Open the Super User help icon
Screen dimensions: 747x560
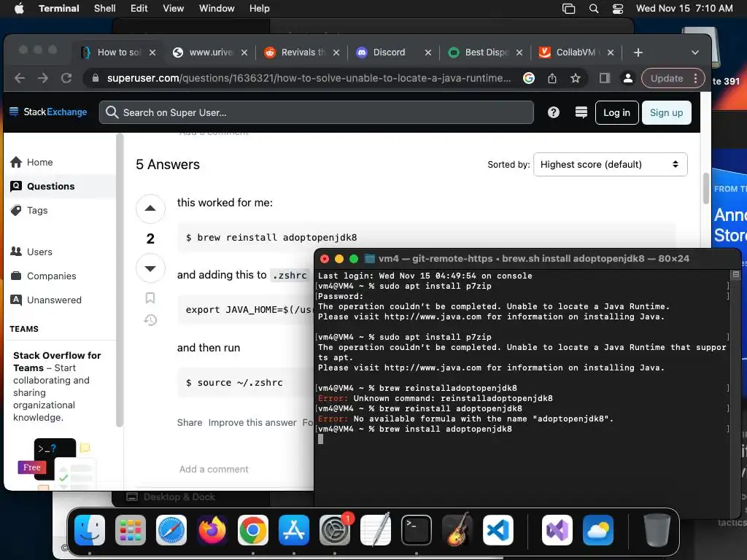pos(553,112)
